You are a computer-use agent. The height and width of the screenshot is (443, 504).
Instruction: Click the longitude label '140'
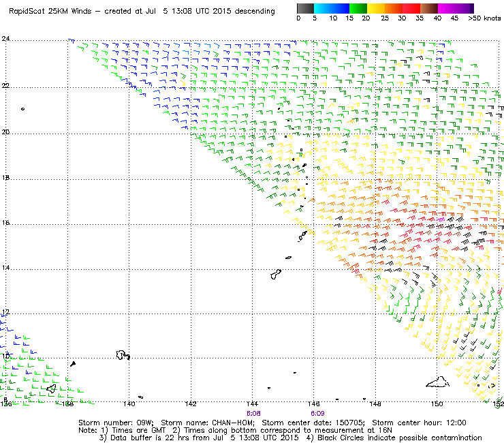point(129,404)
